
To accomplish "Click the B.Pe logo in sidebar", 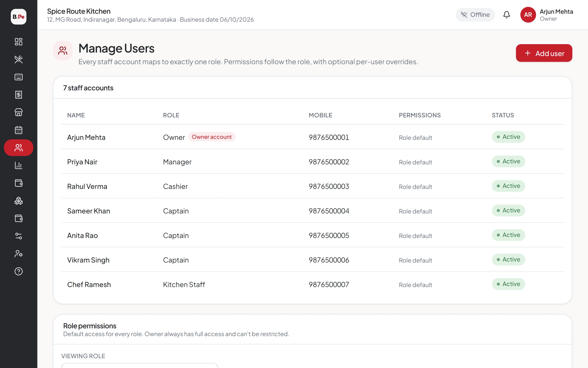I will 19,17.
